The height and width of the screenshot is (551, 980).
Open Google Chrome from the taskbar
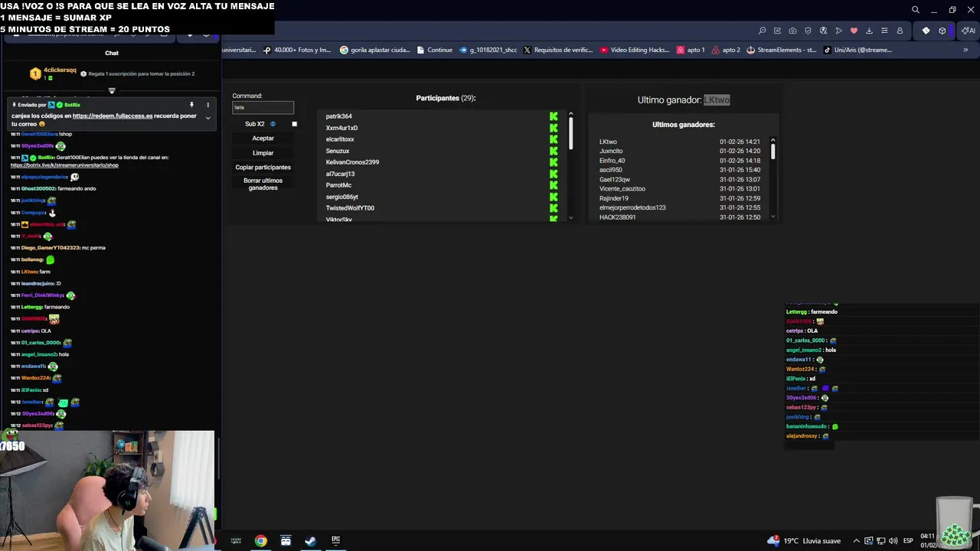[x=261, y=541]
